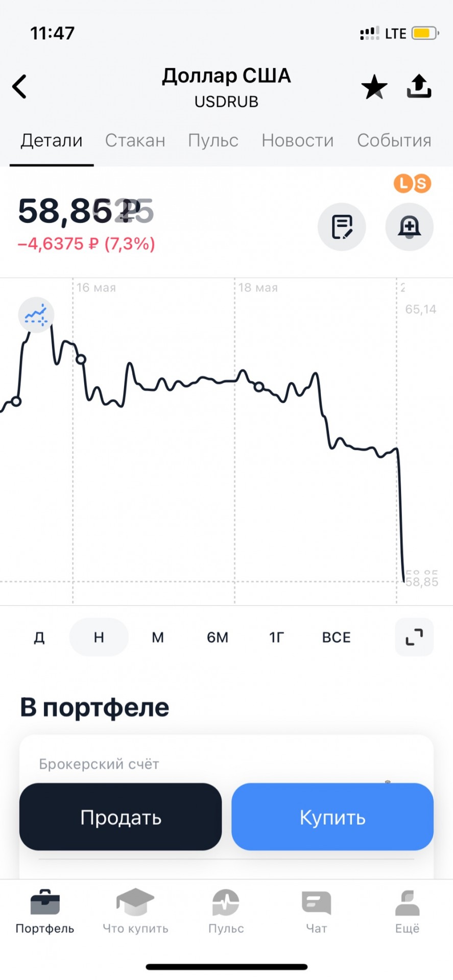453x980 pixels.
Task: Expand chart to fullscreen
Action: (x=414, y=637)
